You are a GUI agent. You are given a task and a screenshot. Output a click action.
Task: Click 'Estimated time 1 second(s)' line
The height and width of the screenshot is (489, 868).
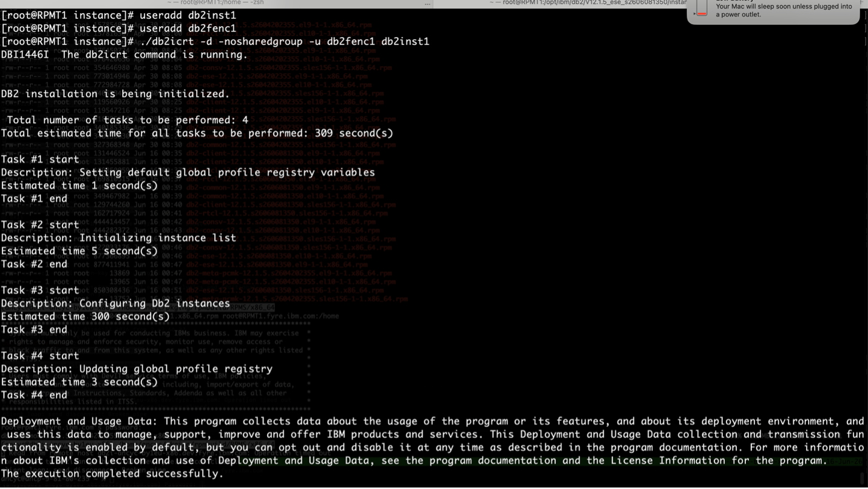coord(80,186)
